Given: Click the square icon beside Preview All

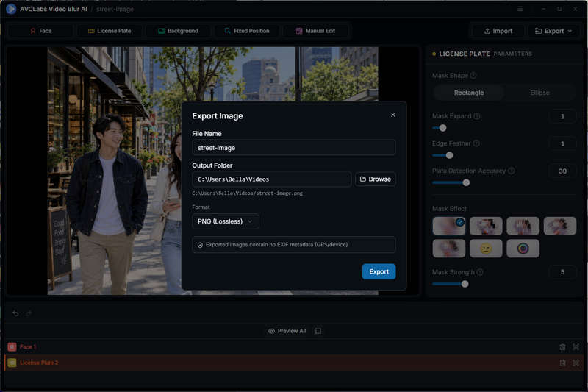Looking at the screenshot, I should [318, 331].
